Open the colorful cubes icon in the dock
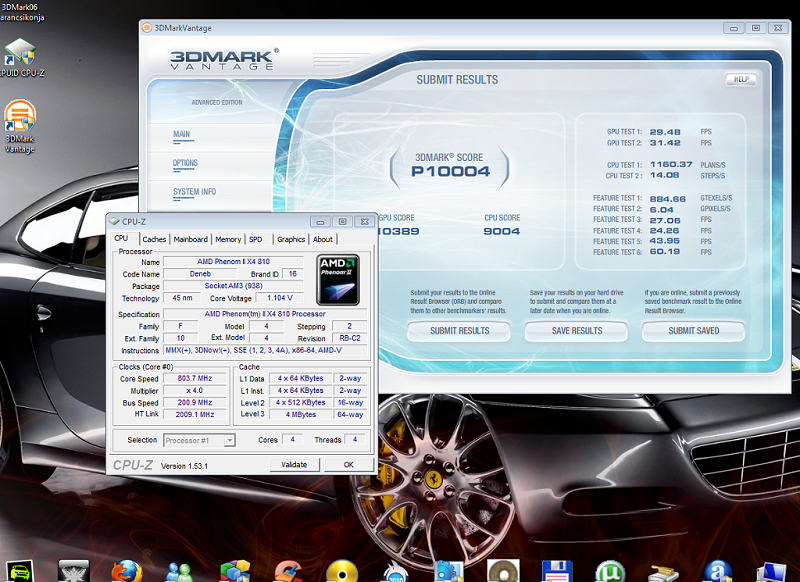Viewport: 800px width, 582px height. tap(235, 572)
